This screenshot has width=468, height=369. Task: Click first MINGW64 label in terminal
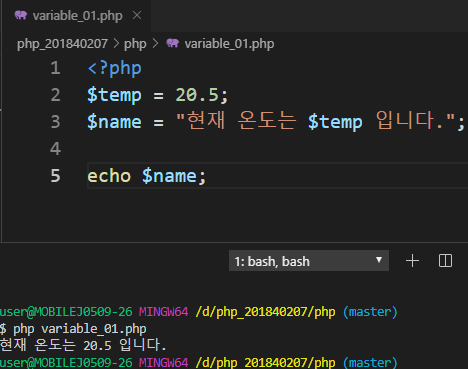tap(163, 312)
